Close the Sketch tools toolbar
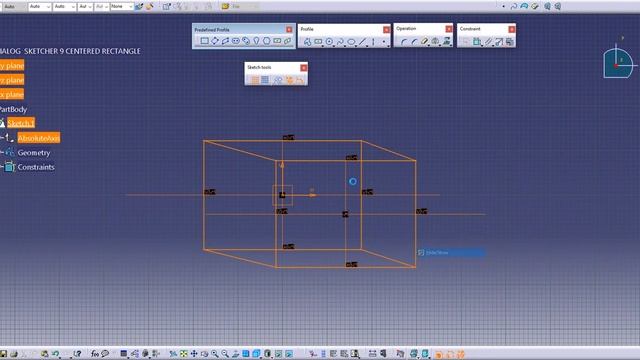Screen dimensions: 640x360 [303, 67]
